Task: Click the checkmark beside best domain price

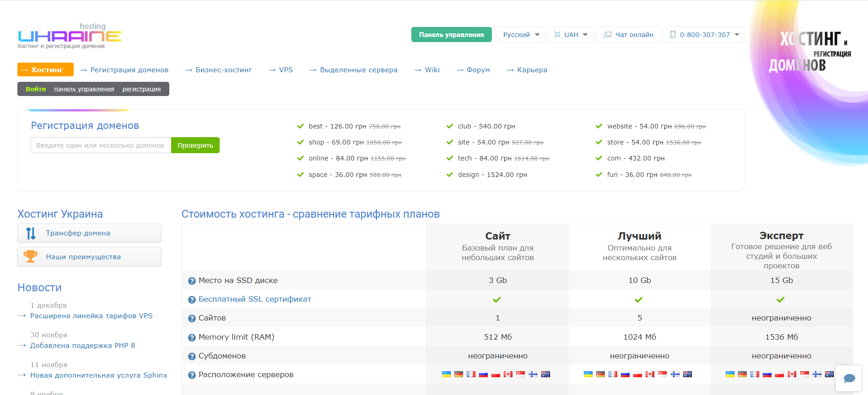Action: [x=301, y=126]
